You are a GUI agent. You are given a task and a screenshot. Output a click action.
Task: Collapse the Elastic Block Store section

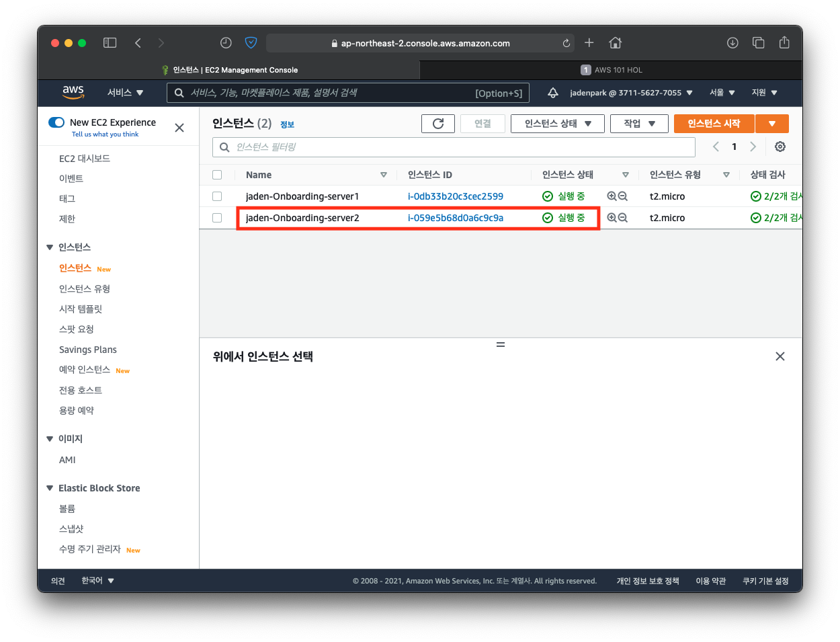(x=50, y=488)
